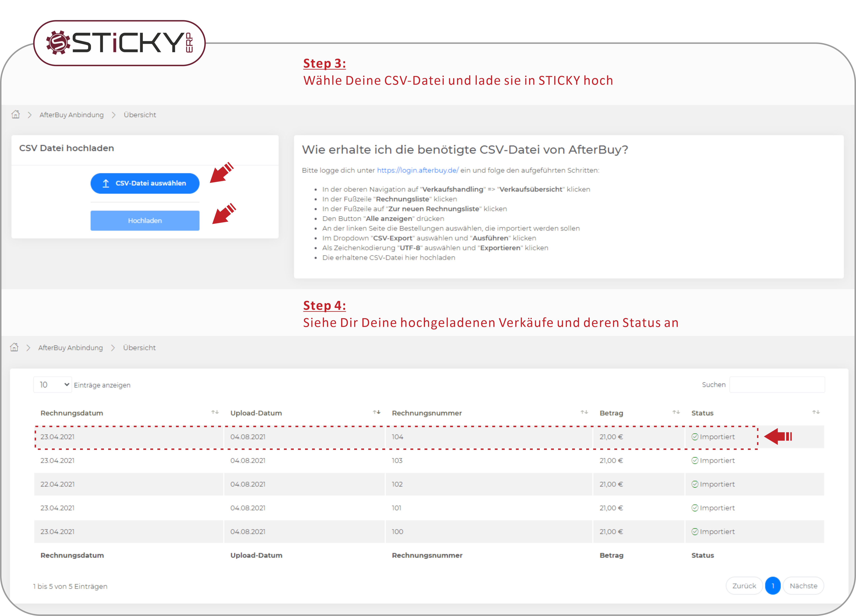Click Importiert check icon for invoice 101
The height and width of the screenshot is (616, 856).
[x=695, y=508]
